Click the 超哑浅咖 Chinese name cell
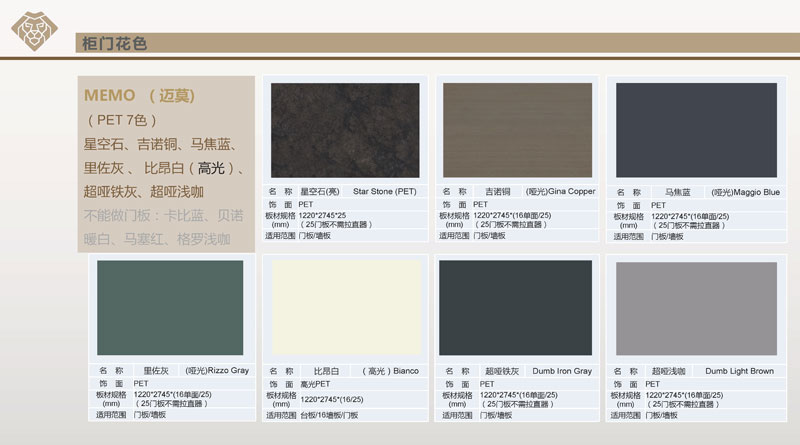 tap(667, 371)
